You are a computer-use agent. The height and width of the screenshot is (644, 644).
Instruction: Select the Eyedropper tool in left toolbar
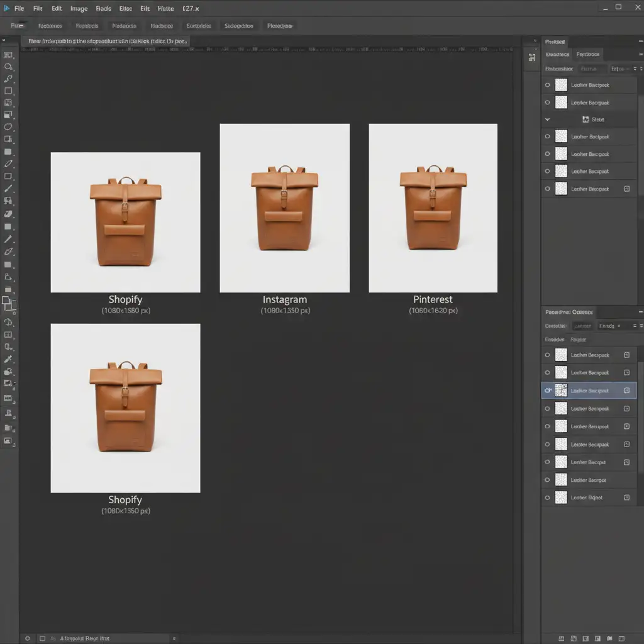point(8,359)
